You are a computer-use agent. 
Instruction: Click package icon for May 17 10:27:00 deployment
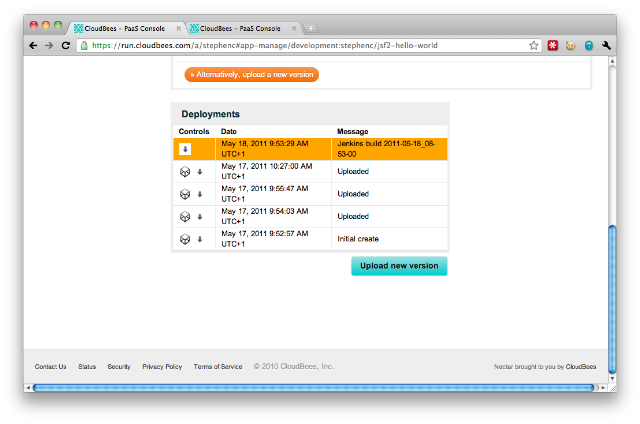(x=185, y=172)
